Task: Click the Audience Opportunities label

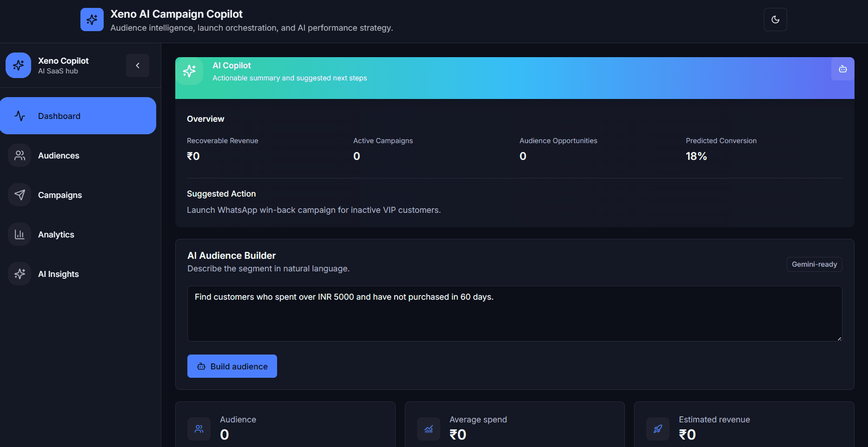Action: coord(558,141)
